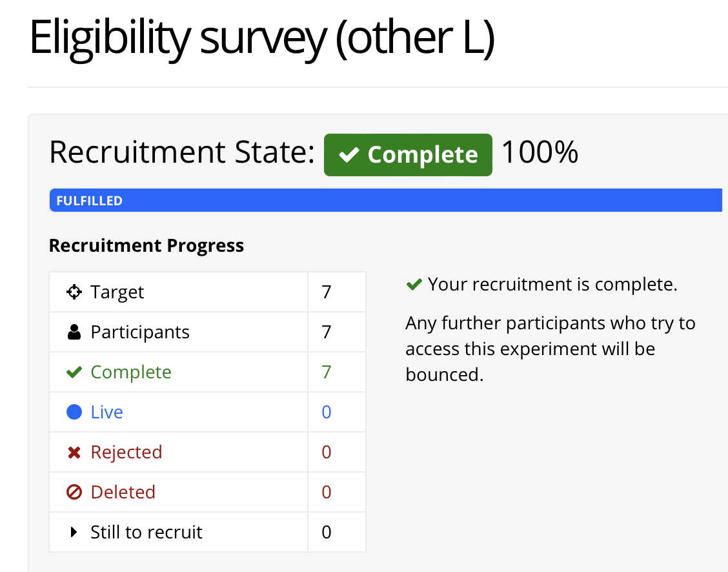The width and height of the screenshot is (728, 572).
Task: Click the 100% completion percentage
Action: point(540,152)
